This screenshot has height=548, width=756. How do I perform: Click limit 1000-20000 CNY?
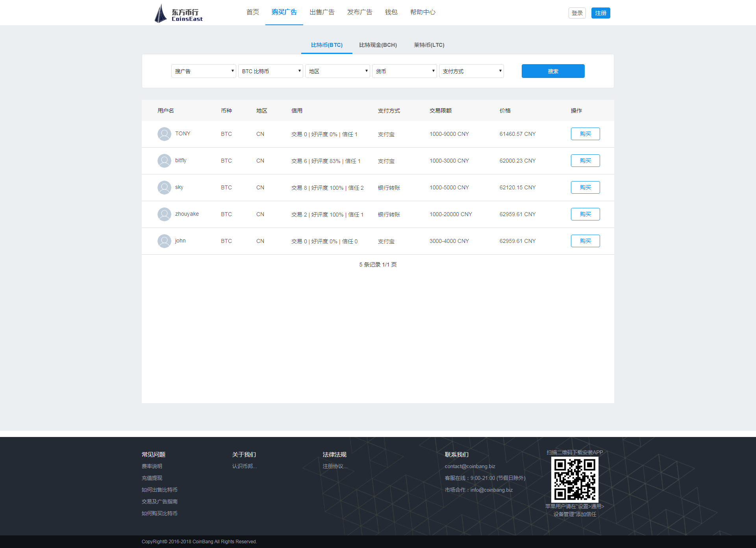click(451, 214)
